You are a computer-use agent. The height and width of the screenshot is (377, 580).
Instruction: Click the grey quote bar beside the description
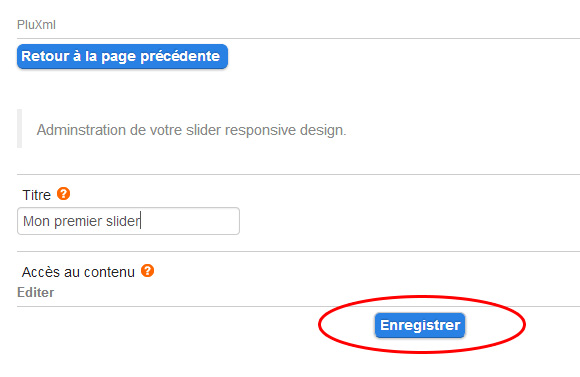(19, 128)
